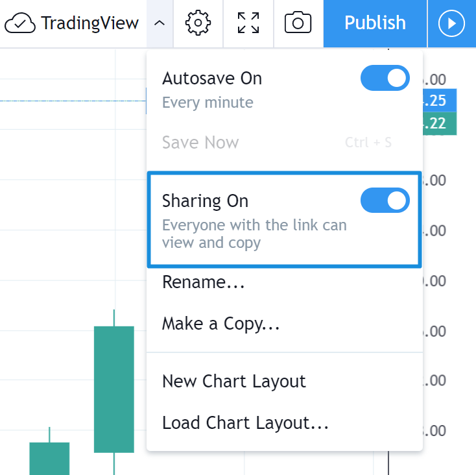Screen dimensions: 476x475
Task: Click the 'Every minute' autosave text
Action: pos(208,103)
